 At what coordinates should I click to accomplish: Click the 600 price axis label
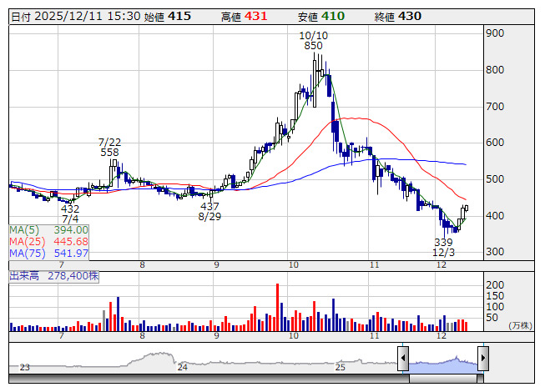click(495, 143)
